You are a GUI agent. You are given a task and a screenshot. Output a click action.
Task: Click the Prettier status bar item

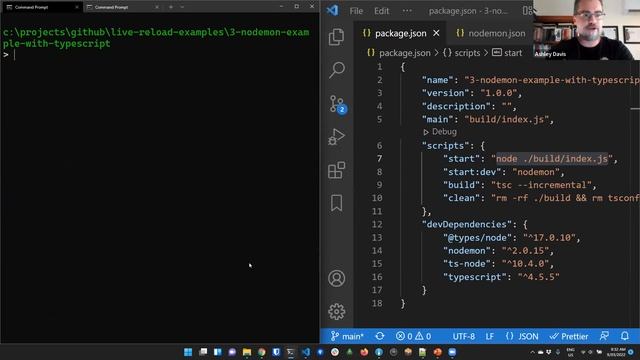point(569,336)
